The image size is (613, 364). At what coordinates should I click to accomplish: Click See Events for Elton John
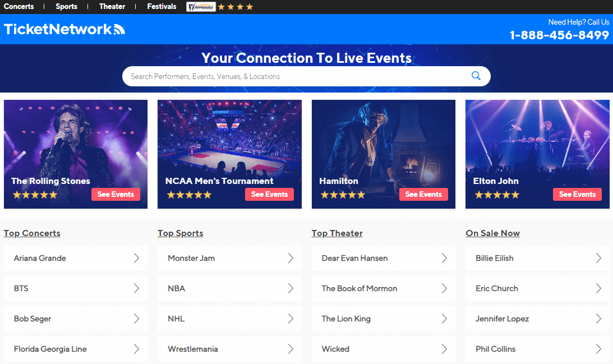(577, 194)
